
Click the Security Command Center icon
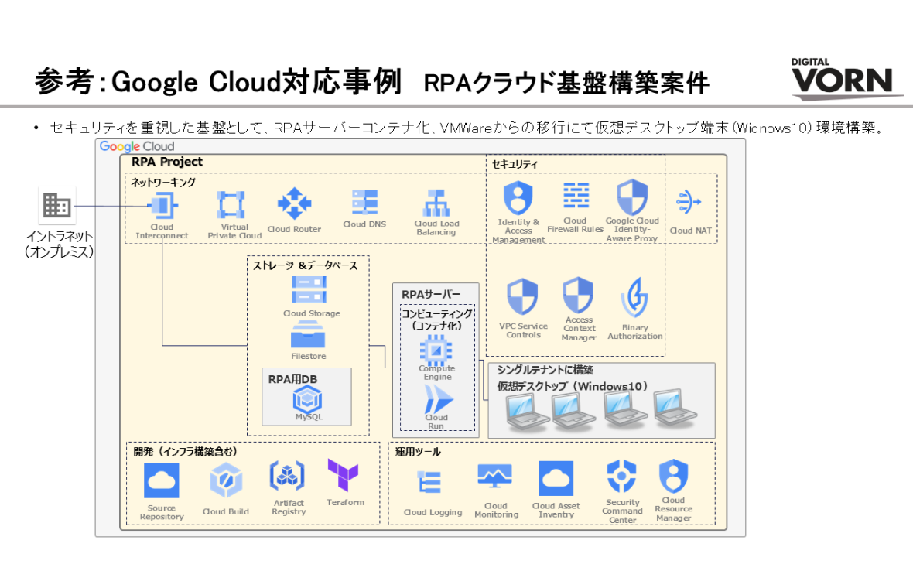click(x=621, y=477)
